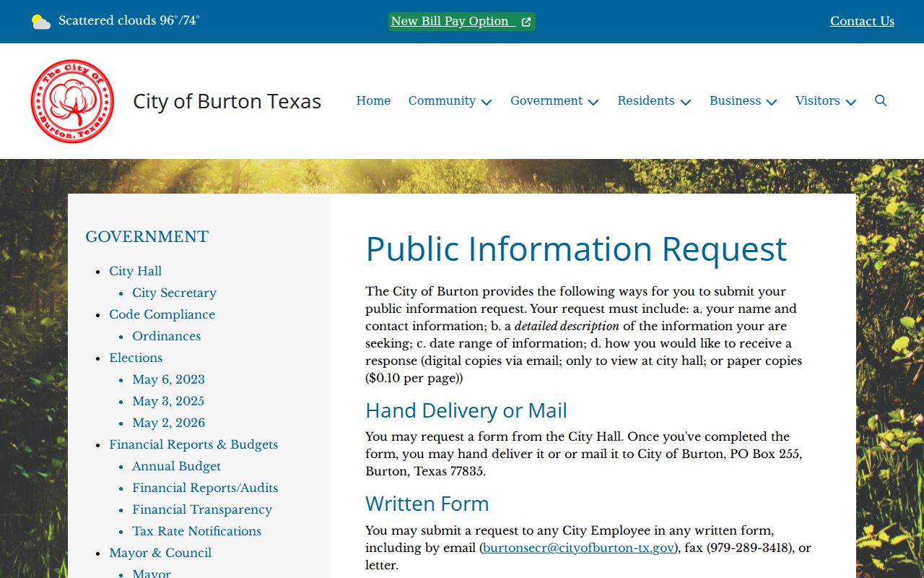Click the burtonsecr email address link
The image size is (924, 578).
578,548
